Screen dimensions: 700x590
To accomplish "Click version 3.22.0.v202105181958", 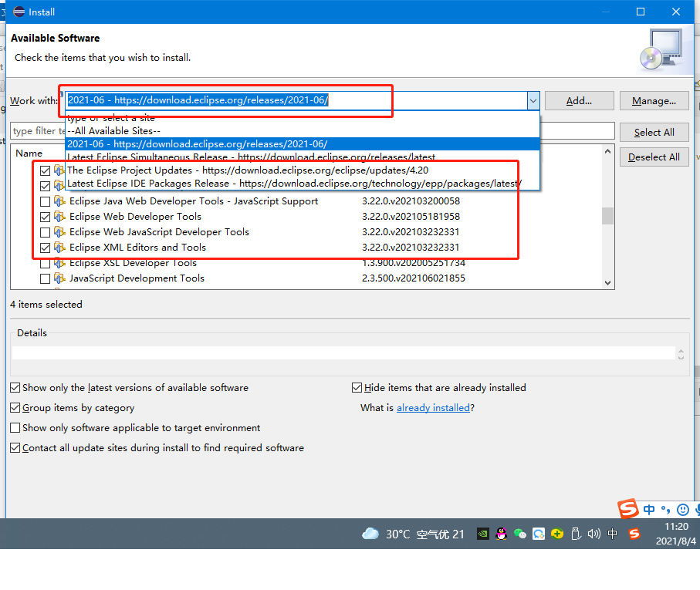I will pyautogui.click(x=411, y=216).
